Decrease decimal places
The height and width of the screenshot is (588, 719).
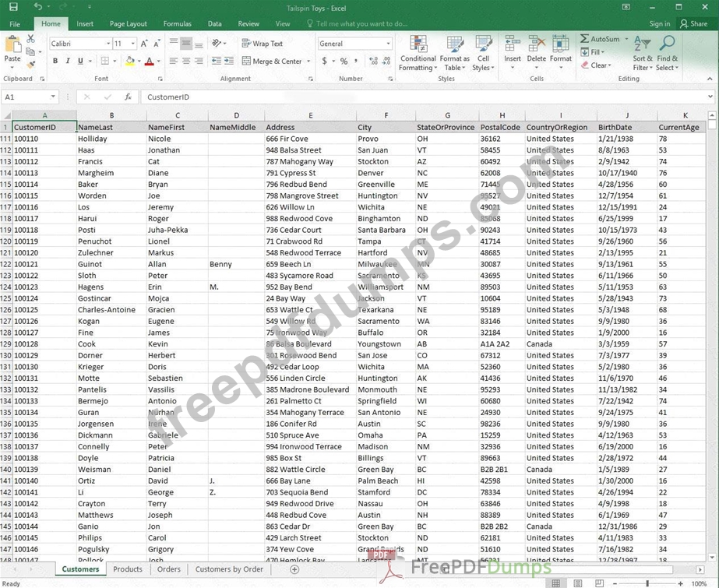pyautogui.click(x=386, y=61)
